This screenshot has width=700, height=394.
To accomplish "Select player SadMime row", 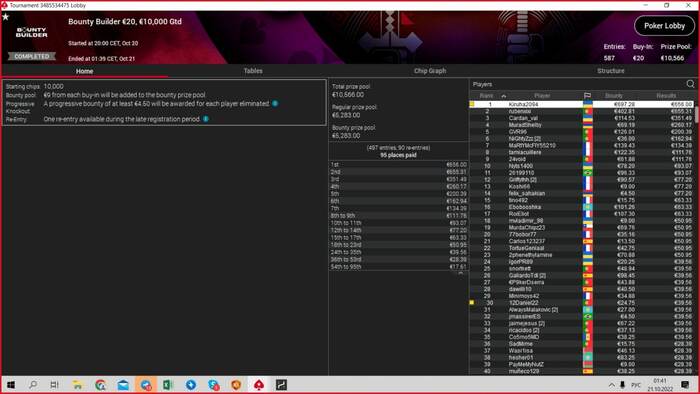I will (581, 344).
